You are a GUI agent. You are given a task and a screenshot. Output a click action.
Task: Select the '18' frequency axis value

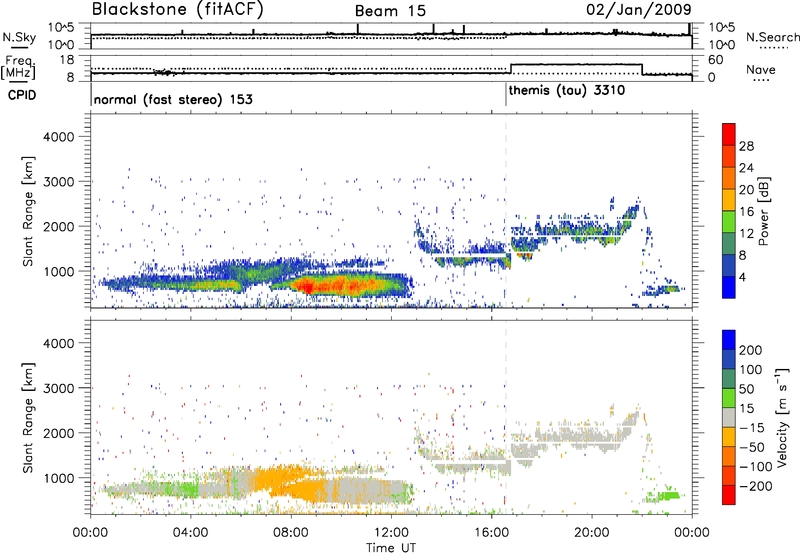(67, 60)
